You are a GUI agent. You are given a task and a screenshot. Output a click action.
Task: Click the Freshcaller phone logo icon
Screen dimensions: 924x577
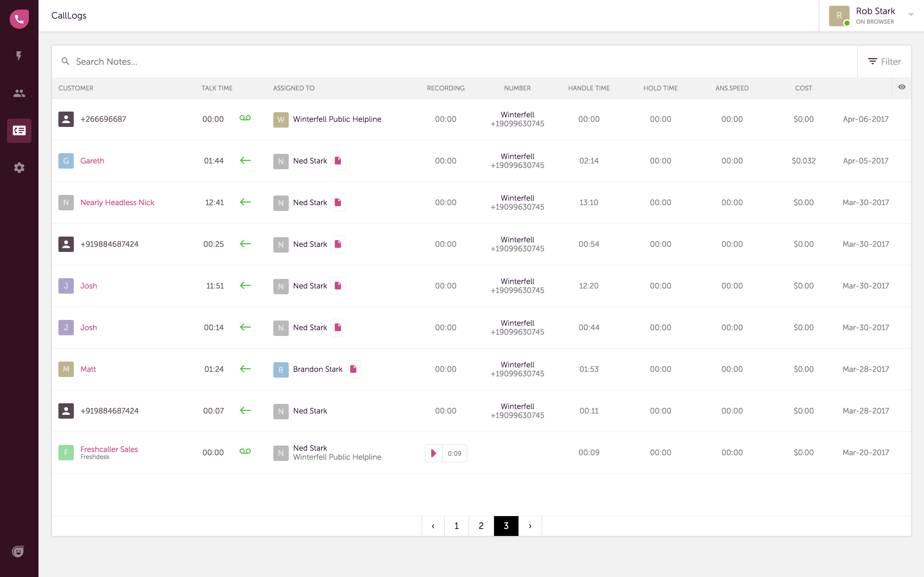coord(19,19)
